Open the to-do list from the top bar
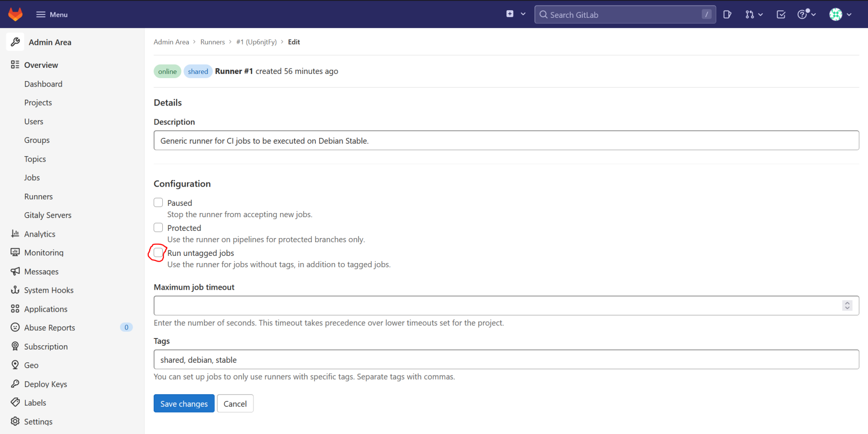Image resolution: width=868 pixels, height=434 pixels. point(780,14)
